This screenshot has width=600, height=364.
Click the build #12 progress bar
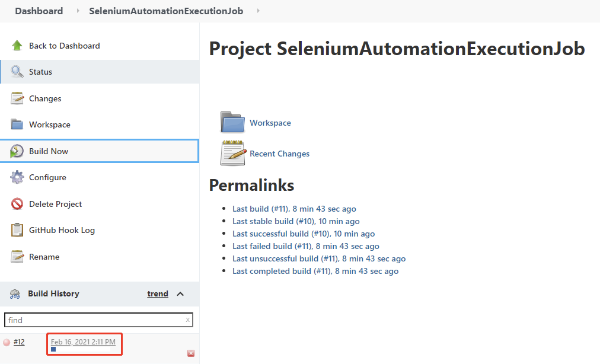point(53,350)
